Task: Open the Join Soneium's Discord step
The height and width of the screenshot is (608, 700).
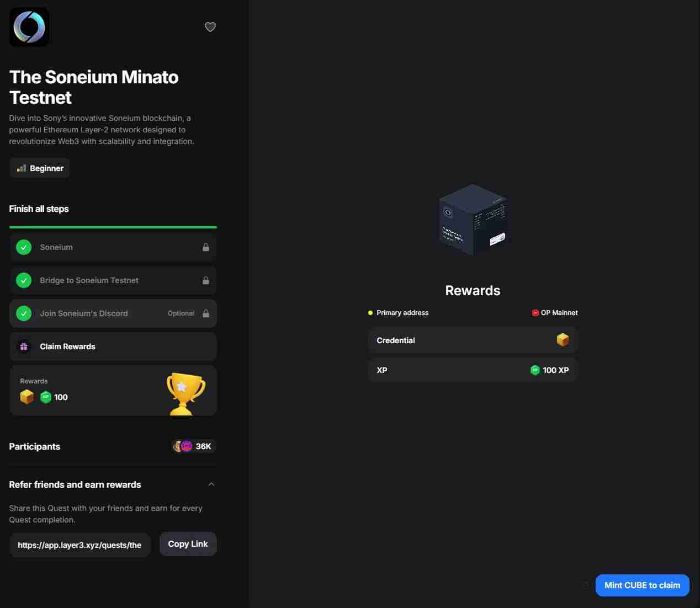Action: tap(113, 313)
